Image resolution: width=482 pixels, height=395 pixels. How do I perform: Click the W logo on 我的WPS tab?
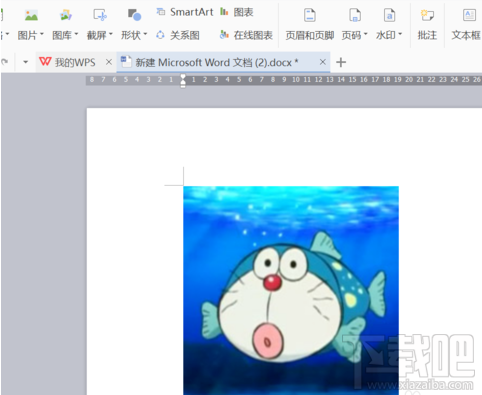pyautogui.click(x=45, y=61)
